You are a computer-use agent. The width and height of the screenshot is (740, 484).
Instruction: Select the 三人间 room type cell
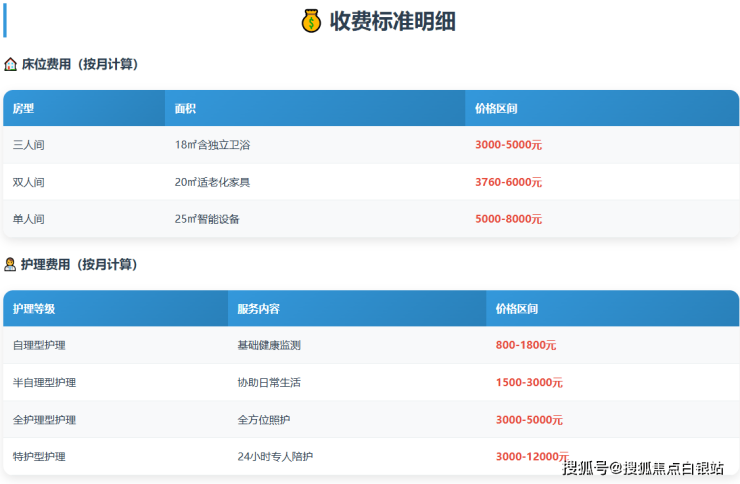click(x=28, y=145)
